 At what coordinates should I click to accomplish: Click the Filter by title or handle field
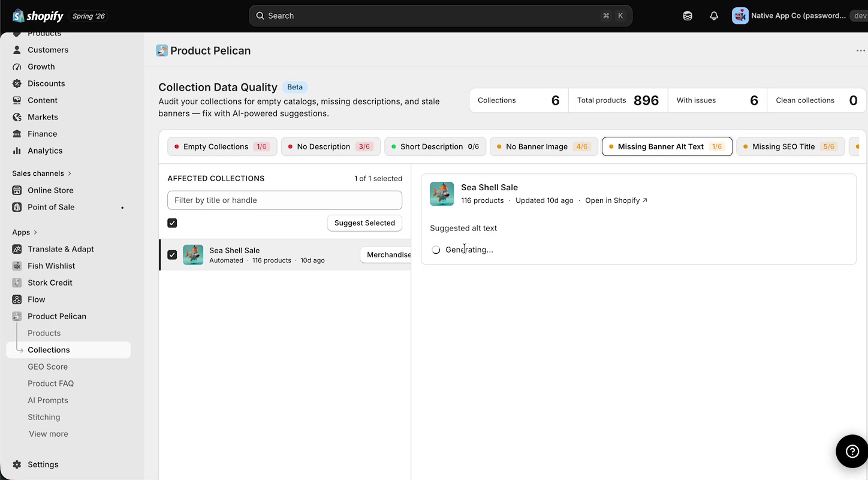(x=285, y=200)
